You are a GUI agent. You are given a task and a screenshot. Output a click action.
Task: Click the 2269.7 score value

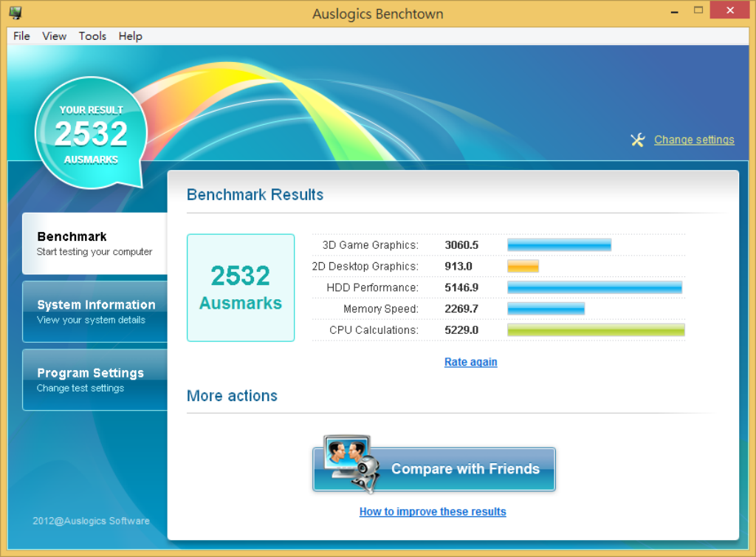[461, 309]
